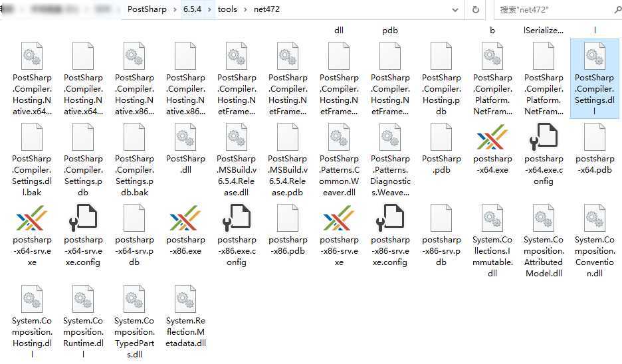Image resolution: width=622 pixels, height=364 pixels.
Task: Click net472 in the address bar
Action: pos(266,9)
